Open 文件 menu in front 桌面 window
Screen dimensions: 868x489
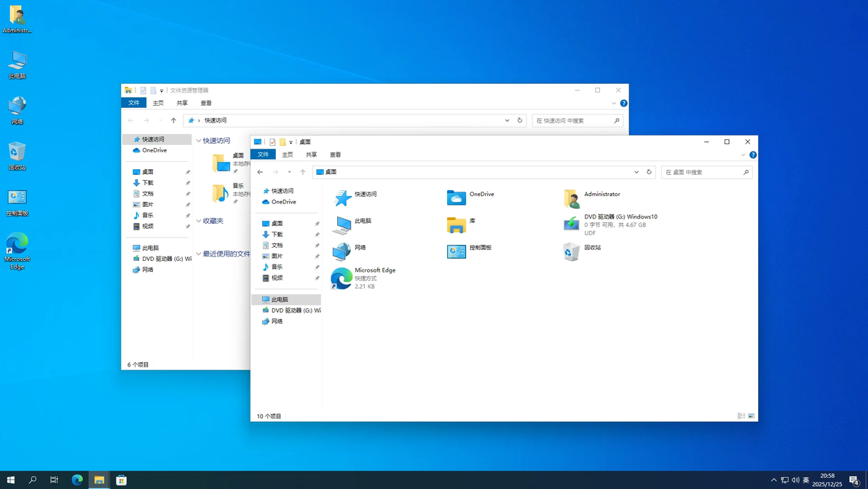click(x=263, y=154)
